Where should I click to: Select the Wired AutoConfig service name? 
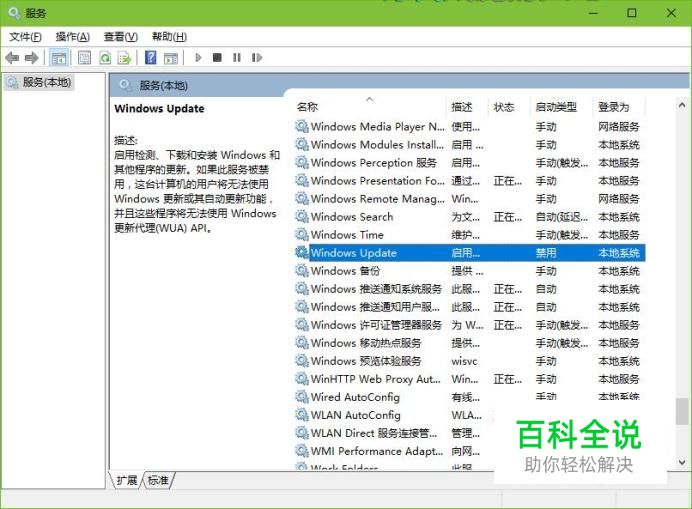355,397
